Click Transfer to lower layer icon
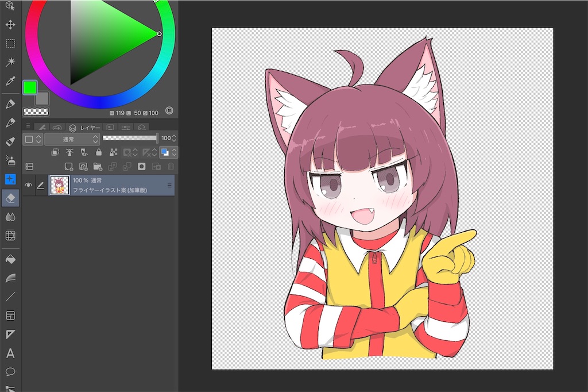Viewport: 588px width, 392px height. tap(112, 166)
